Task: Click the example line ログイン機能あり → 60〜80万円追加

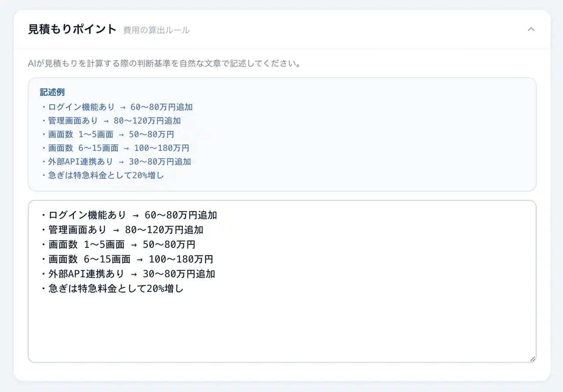Action: tap(117, 107)
